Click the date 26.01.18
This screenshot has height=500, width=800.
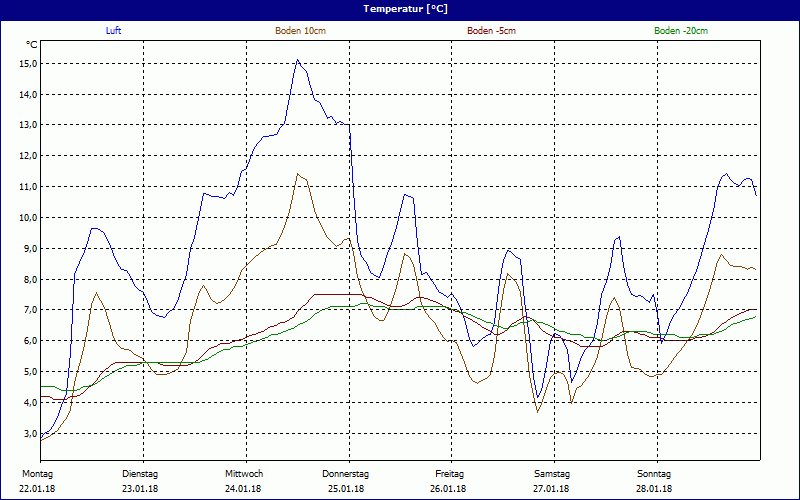pyautogui.click(x=448, y=489)
